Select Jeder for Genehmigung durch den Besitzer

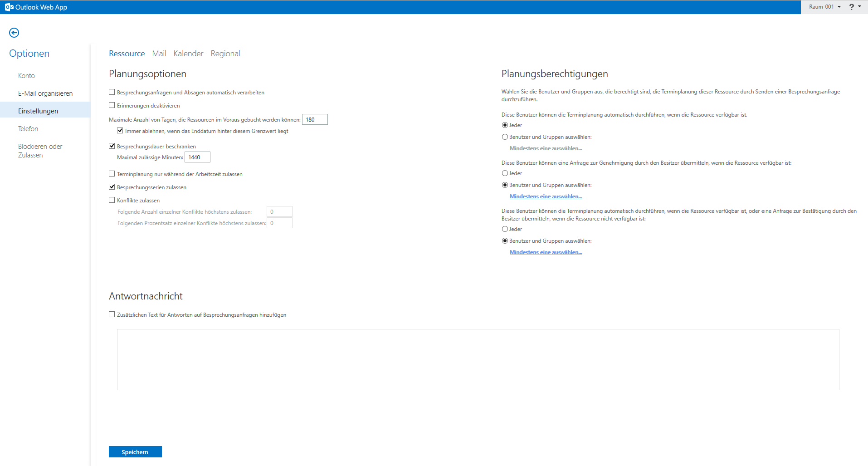pos(505,173)
